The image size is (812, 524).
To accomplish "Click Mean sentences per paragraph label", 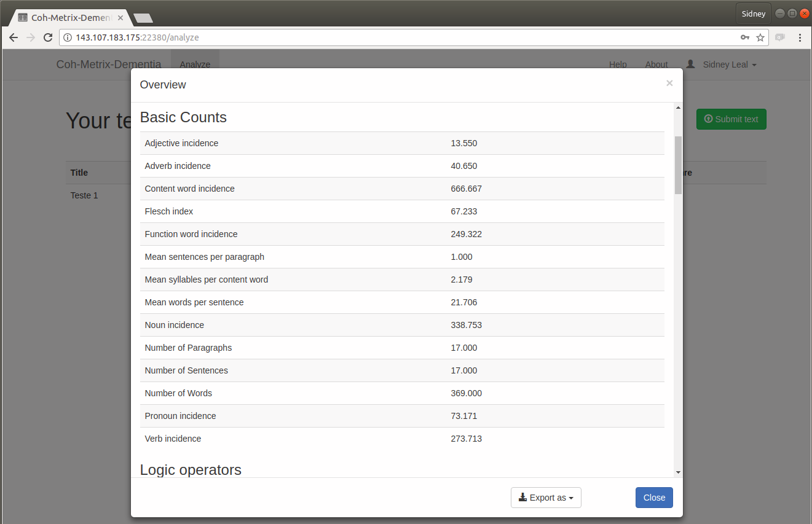I will click(x=205, y=257).
